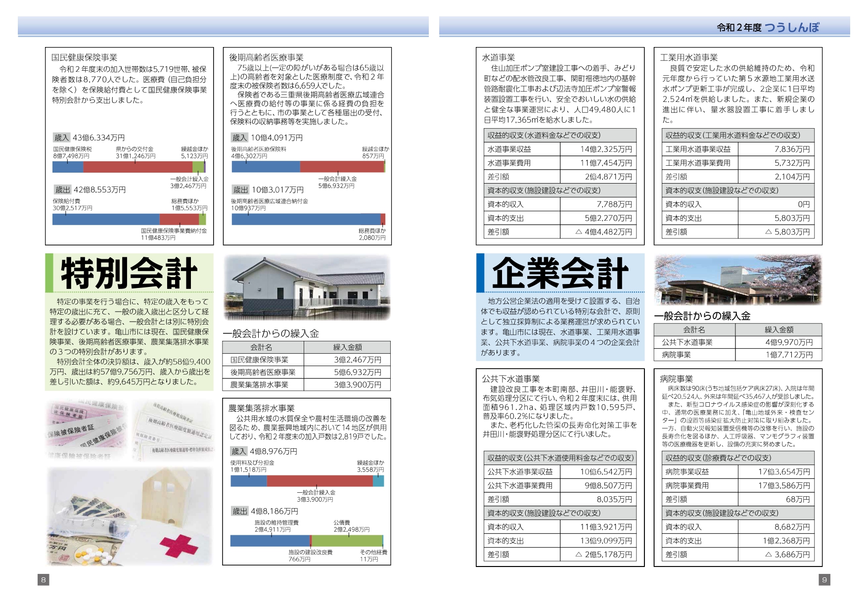Image resolution: width=868 pixels, height=614 pixels.
Task: Click the 工業用水道事業 section heading
Action: [x=688, y=57]
